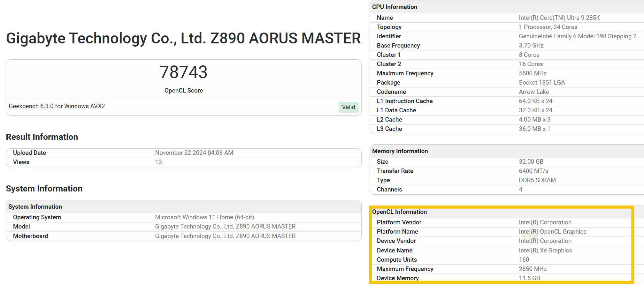Image resolution: width=644 pixels, height=285 pixels.
Task: Click the Motherboard row value
Action: 225,236
